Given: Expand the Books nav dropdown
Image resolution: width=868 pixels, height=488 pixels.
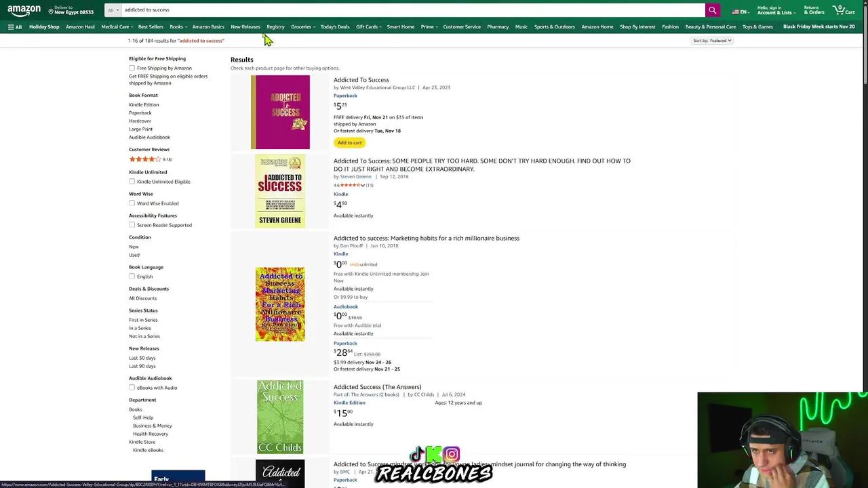Looking at the screenshot, I should tap(178, 27).
